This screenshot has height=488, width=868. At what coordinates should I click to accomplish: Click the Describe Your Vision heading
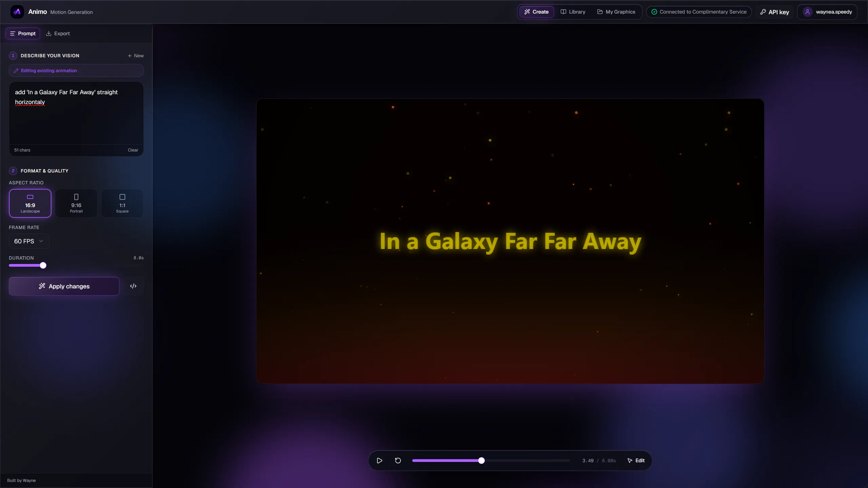point(50,56)
